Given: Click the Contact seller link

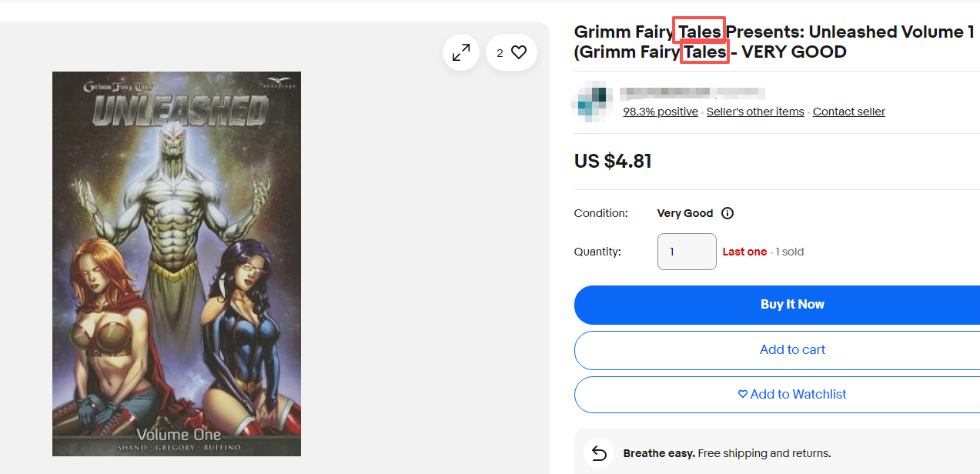Looking at the screenshot, I should point(848,112).
